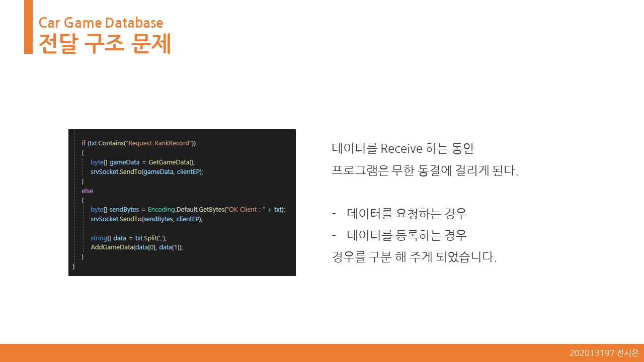Click the code line 'srvSocket.SendTo(sendBytes, clientEP);'
Viewport: 644px width, 362px height.
coord(146,219)
